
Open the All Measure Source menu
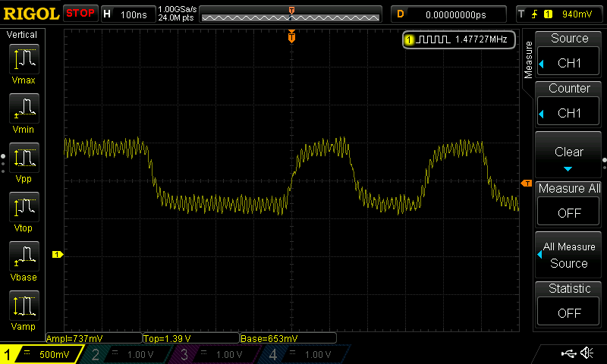[568, 255]
